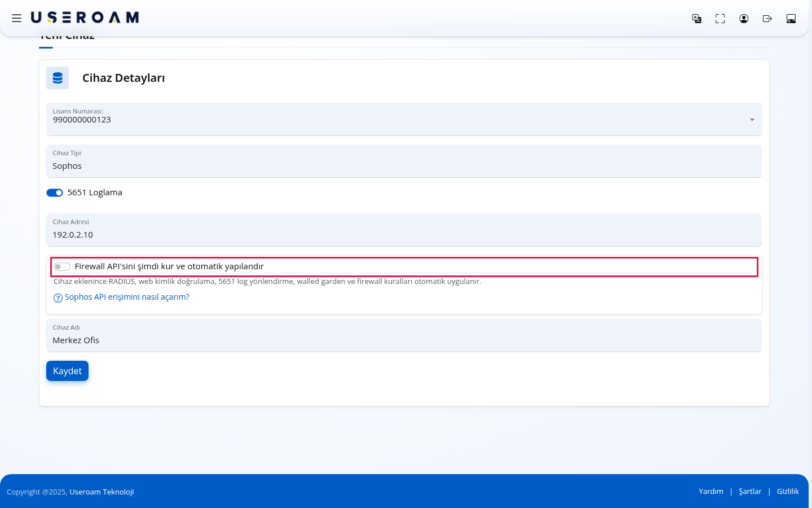Click Useroam Teknoloji in the footer

pos(101,492)
